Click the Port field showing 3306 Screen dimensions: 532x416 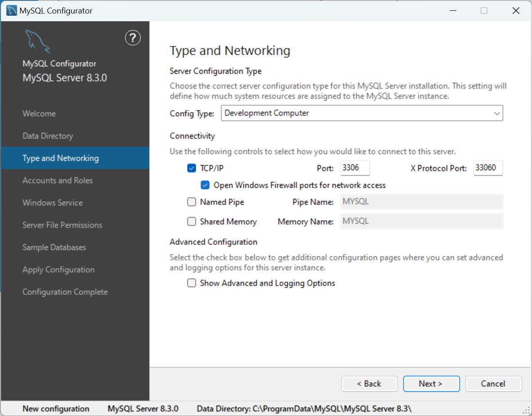[355, 167]
